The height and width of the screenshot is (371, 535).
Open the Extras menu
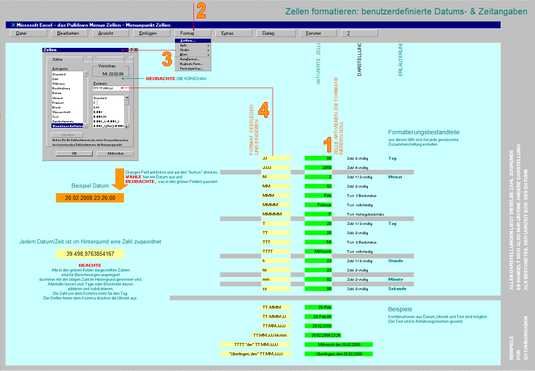(233, 33)
